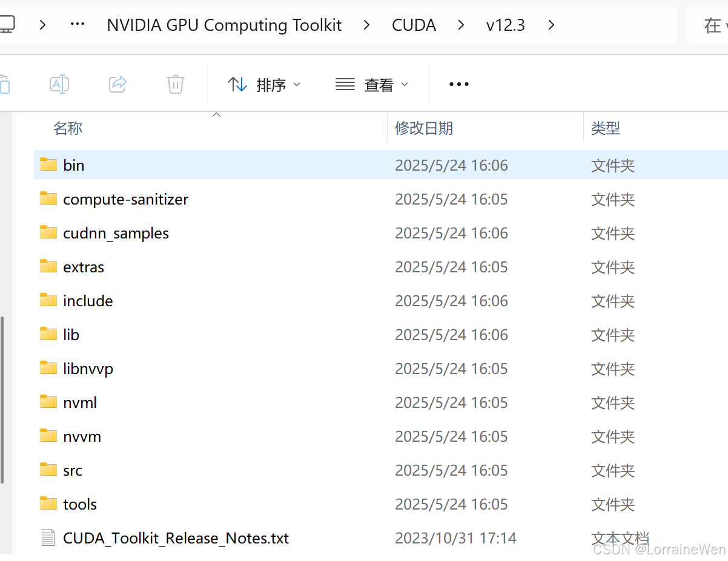Sort by 类型 column header
This screenshot has width=728, height=561.
[606, 128]
